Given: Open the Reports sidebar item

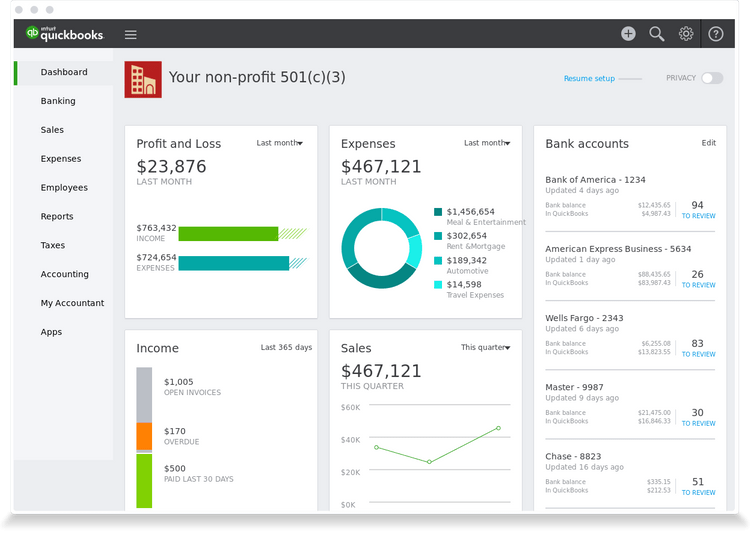Looking at the screenshot, I should coord(57,216).
